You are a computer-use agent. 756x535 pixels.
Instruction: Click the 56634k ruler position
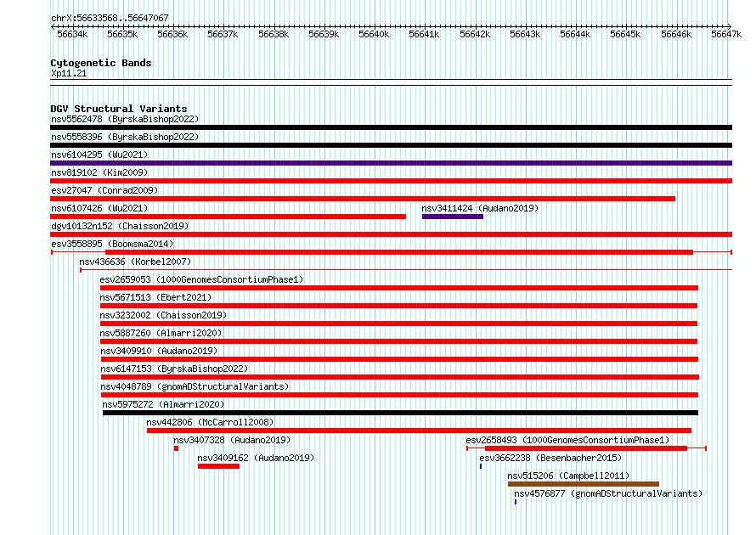[x=72, y=34]
